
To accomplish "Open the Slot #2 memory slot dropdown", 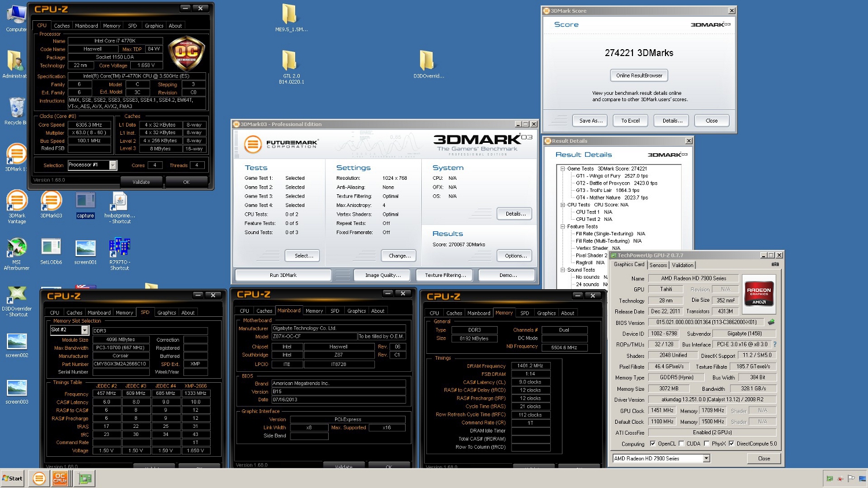I will tap(84, 330).
